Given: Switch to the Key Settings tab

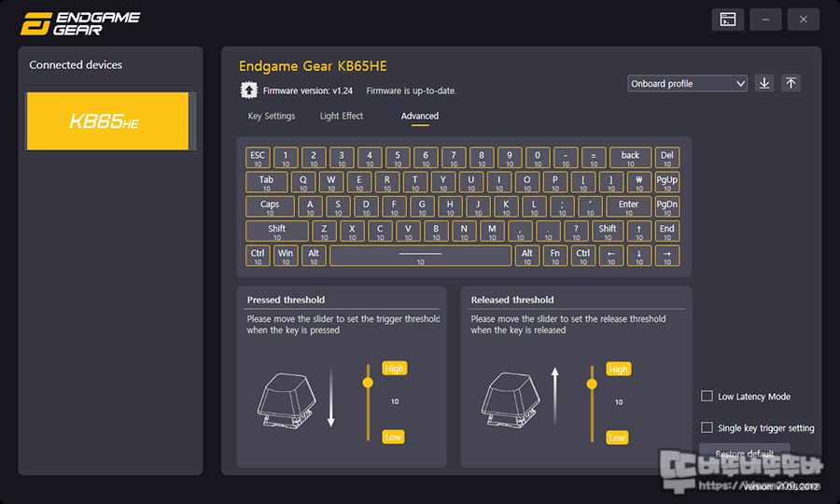Looking at the screenshot, I should [x=271, y=116].
